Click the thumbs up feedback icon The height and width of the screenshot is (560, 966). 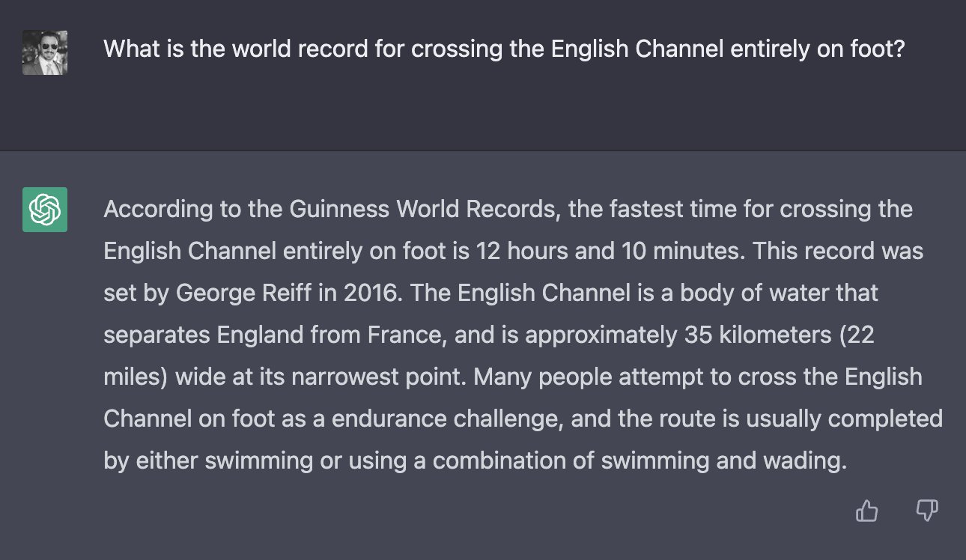[866, 511]
